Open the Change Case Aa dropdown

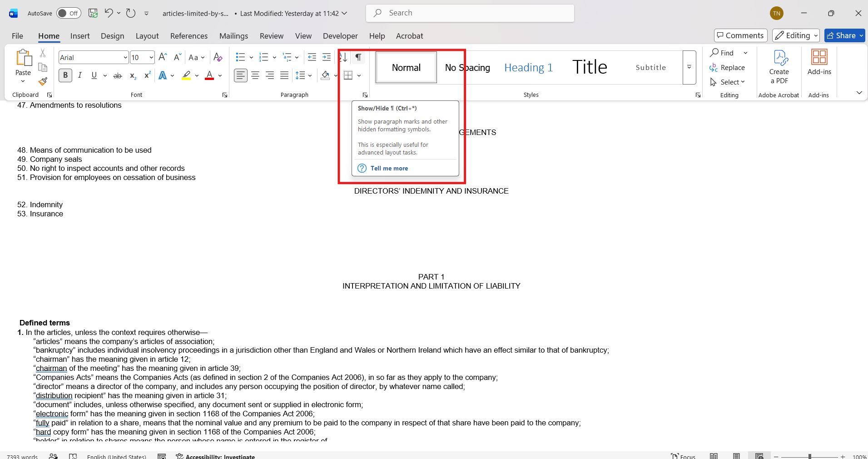coord(197,57)
